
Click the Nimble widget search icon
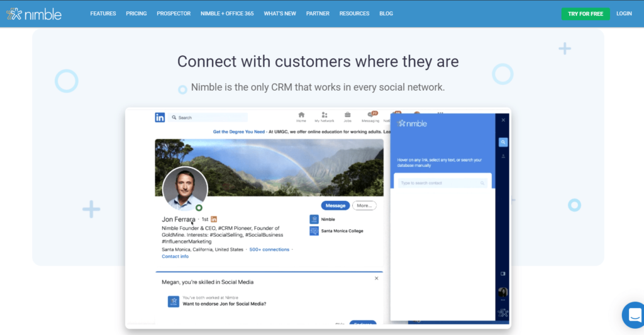(x=503, y=142)
